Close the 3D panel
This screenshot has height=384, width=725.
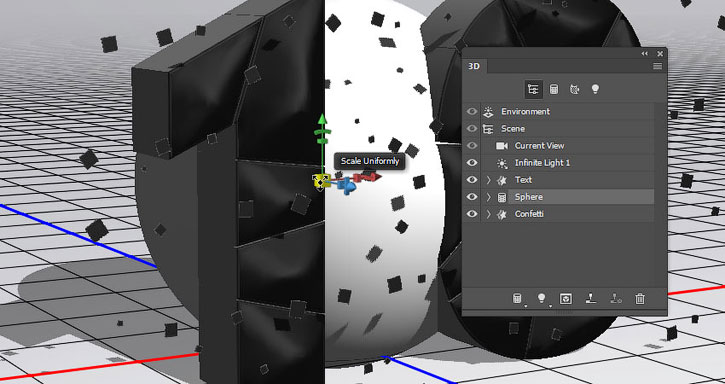[660, 54]
